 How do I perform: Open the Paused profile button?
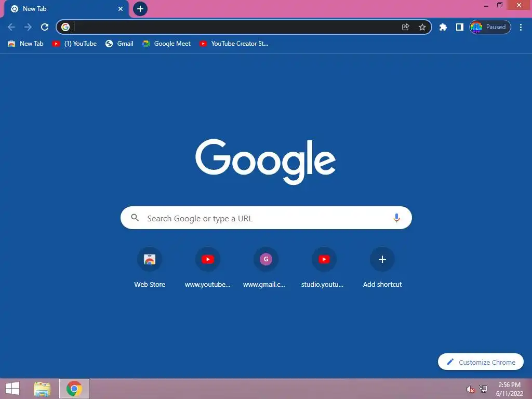[x=489, y=27]
